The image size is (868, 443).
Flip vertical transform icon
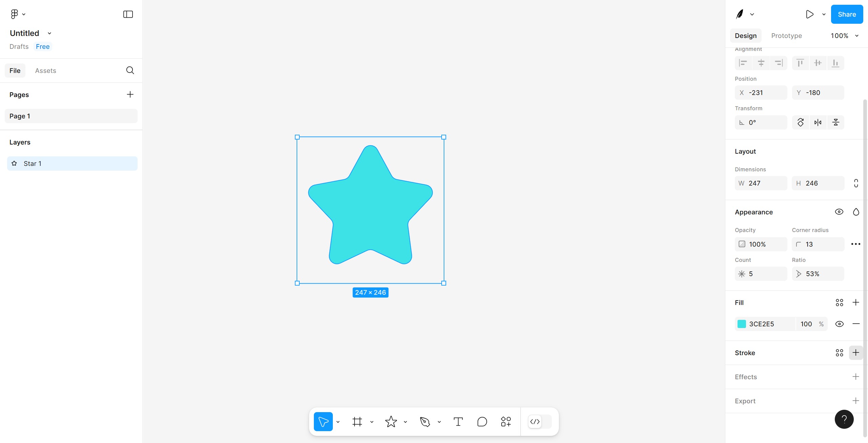(x=835, y=122)
